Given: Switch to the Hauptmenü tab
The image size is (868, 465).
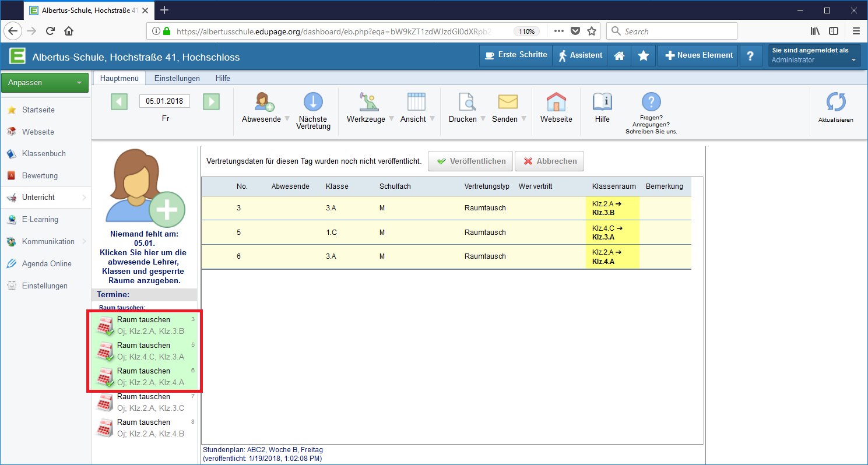Looking at the screenshot, I should pyautogui.click(x=119, y=78).
